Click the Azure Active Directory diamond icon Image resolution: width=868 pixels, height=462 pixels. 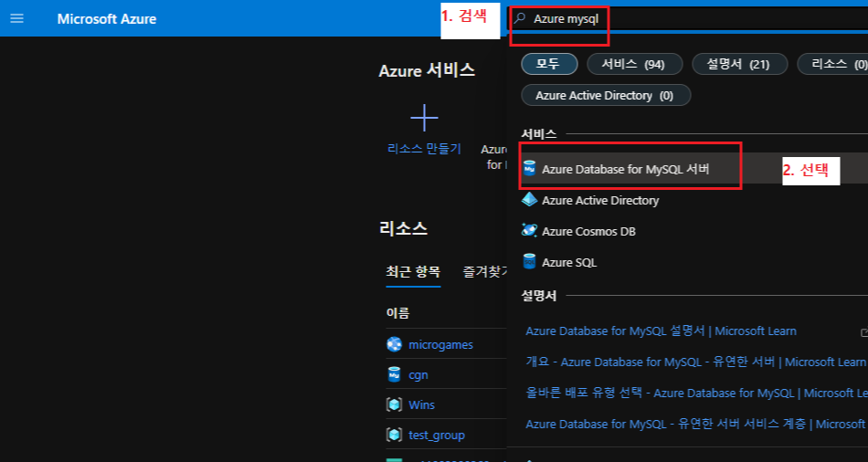[529, 199]
